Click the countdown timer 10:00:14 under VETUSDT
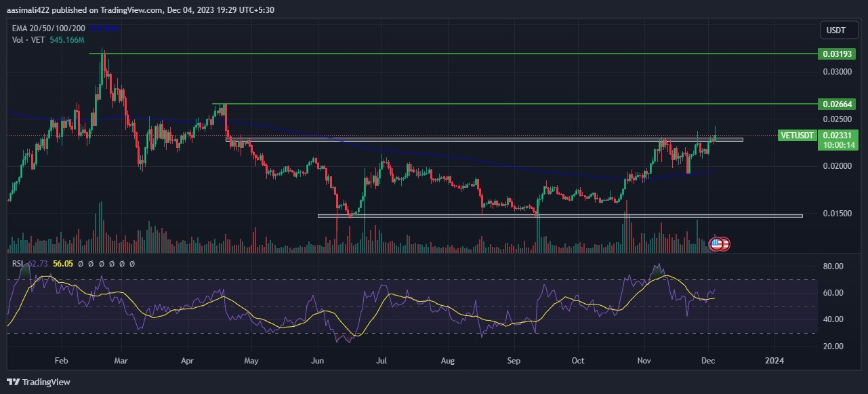 (x=838, y=144)
